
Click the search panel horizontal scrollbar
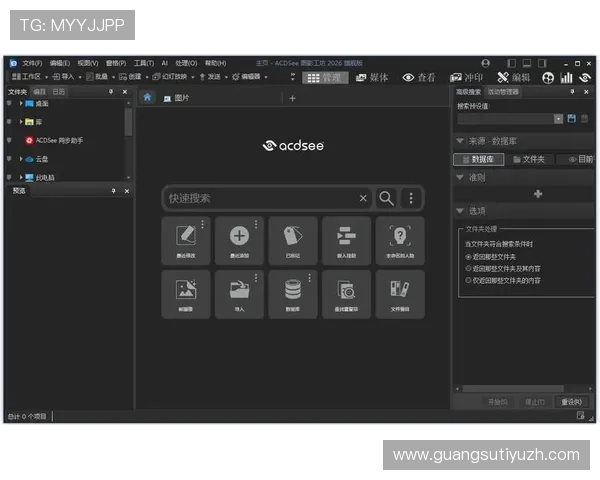(513, 389)
